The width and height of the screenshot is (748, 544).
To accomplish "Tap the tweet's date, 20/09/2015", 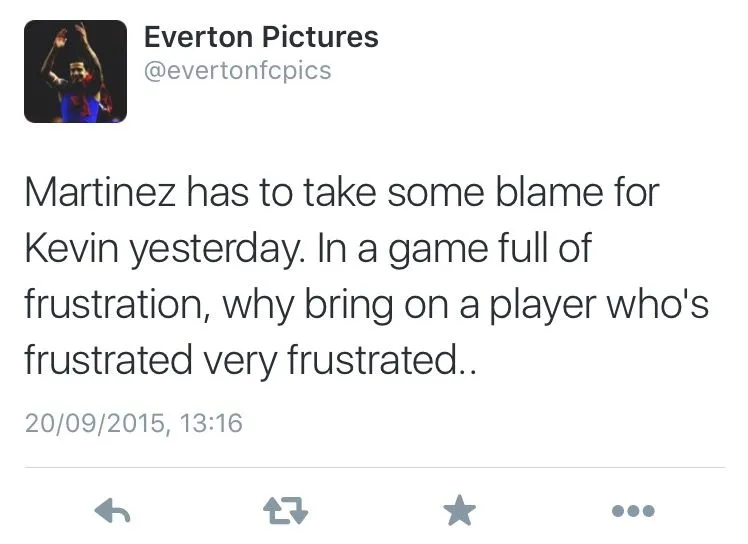I will (94, 423).
